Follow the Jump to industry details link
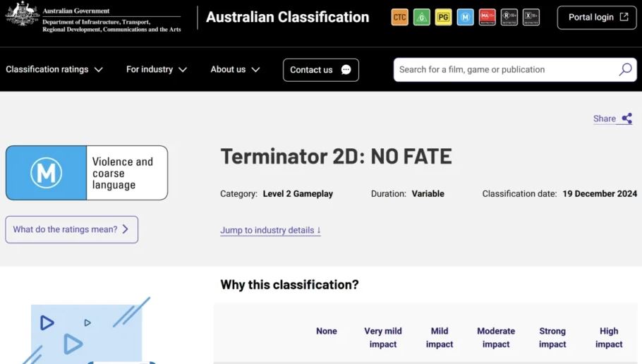The height and width of the screenshot is (364, 642). pos(270,230)
